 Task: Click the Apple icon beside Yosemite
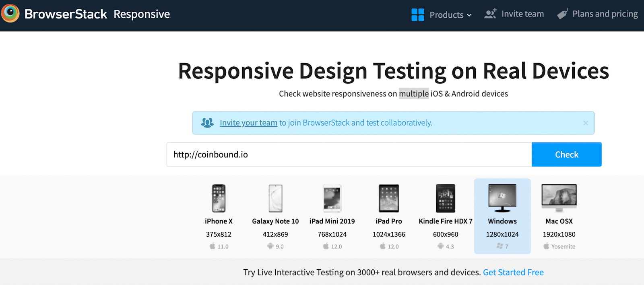tap(546, 246)
